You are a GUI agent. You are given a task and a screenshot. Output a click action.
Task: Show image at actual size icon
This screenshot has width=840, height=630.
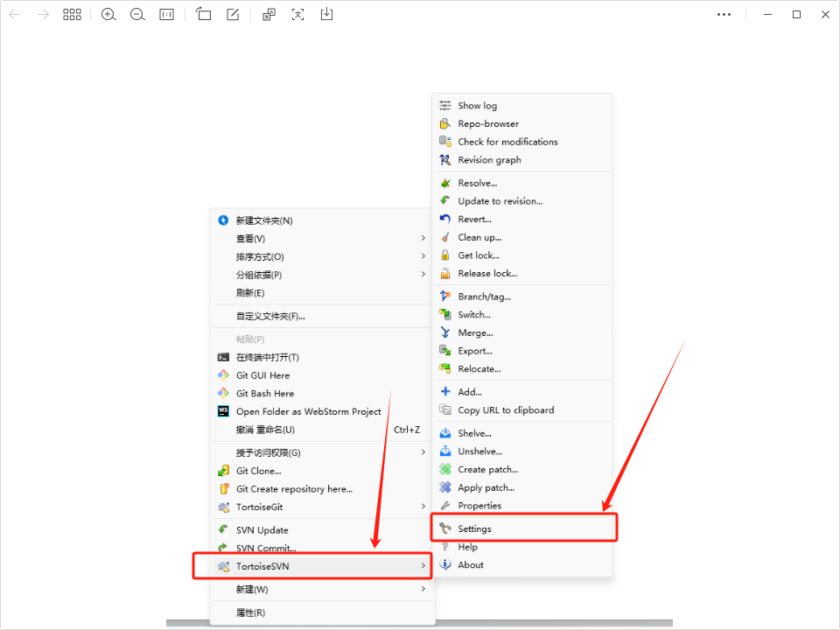pos(166,15)
